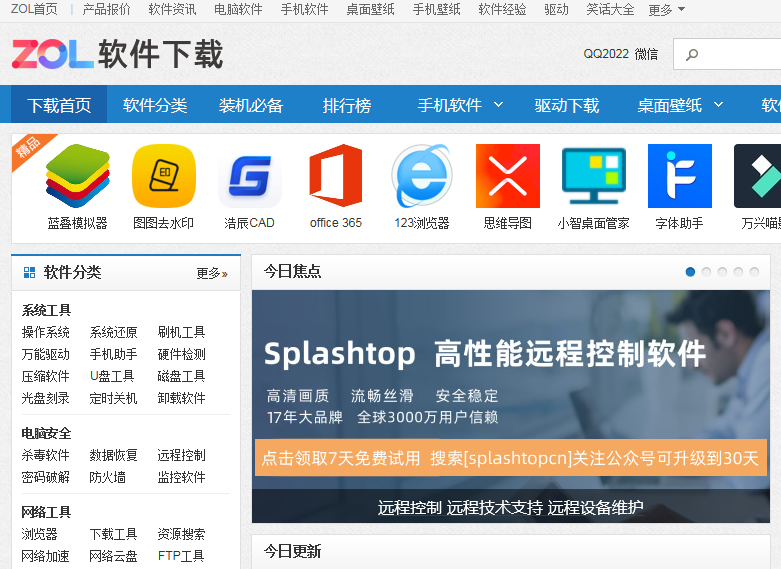Expand the 手机软件 navigation dropdown
The width and height of the screenshot is (781, 569).
[460, 105]
